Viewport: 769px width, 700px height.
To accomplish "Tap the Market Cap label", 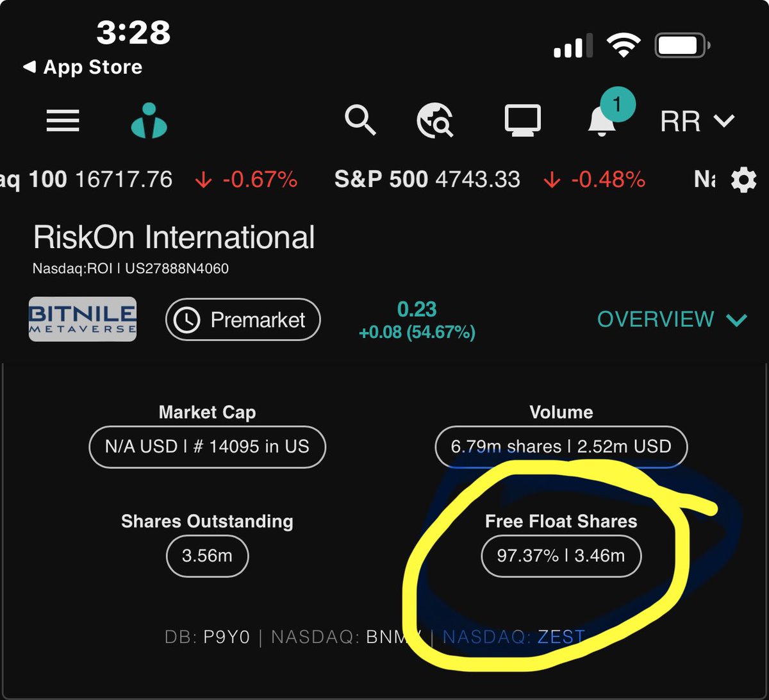I will (x=207, y=412).
